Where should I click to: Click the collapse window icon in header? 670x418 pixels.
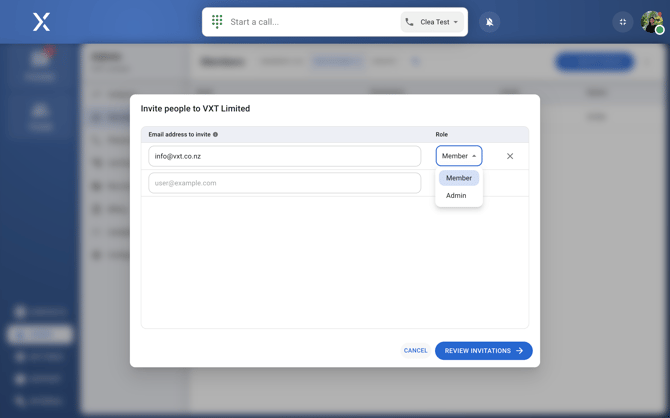(623, 22)
